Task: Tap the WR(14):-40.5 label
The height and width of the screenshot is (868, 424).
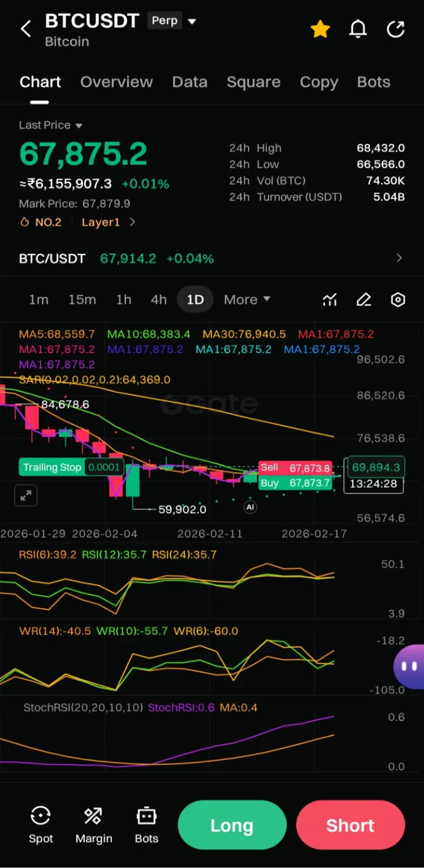Action: point(55,631)
